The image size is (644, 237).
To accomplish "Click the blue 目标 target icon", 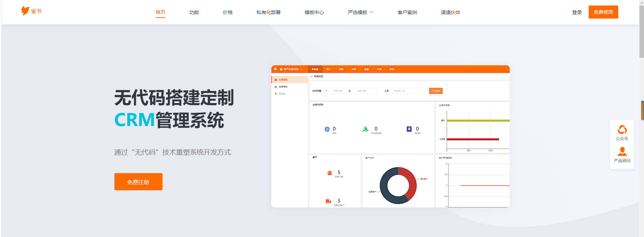I will (x=327, y=129).
